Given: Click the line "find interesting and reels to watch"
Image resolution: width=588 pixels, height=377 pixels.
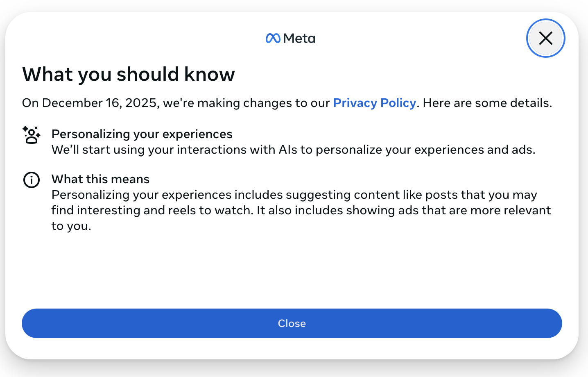Looking at the screenshot, I should pos(152,210).
